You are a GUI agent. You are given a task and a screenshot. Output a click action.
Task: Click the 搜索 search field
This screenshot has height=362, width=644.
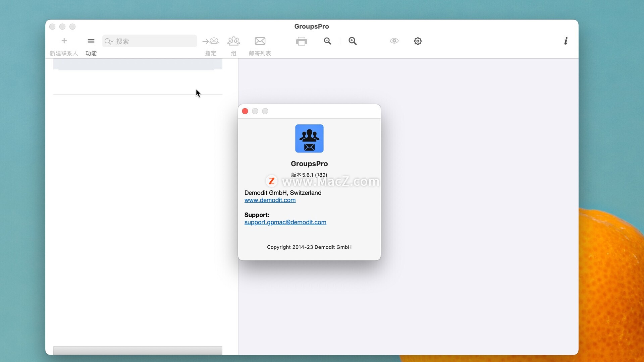tap(150, 41)
